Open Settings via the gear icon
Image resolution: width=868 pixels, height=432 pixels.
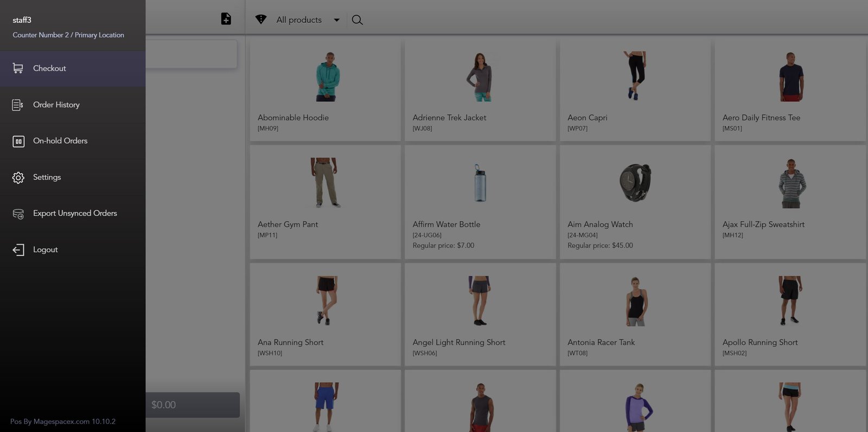coord(18,178)
